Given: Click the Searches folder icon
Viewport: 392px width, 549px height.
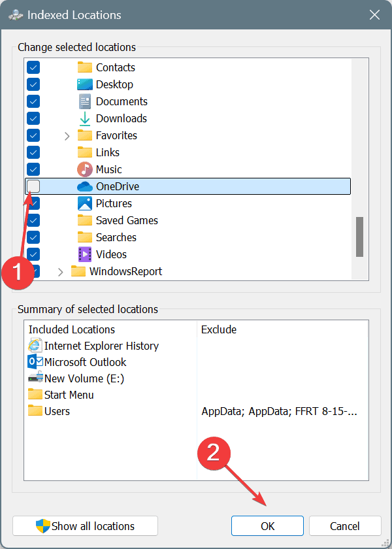Looking at the screenshot, I should [x=85, y=237].
